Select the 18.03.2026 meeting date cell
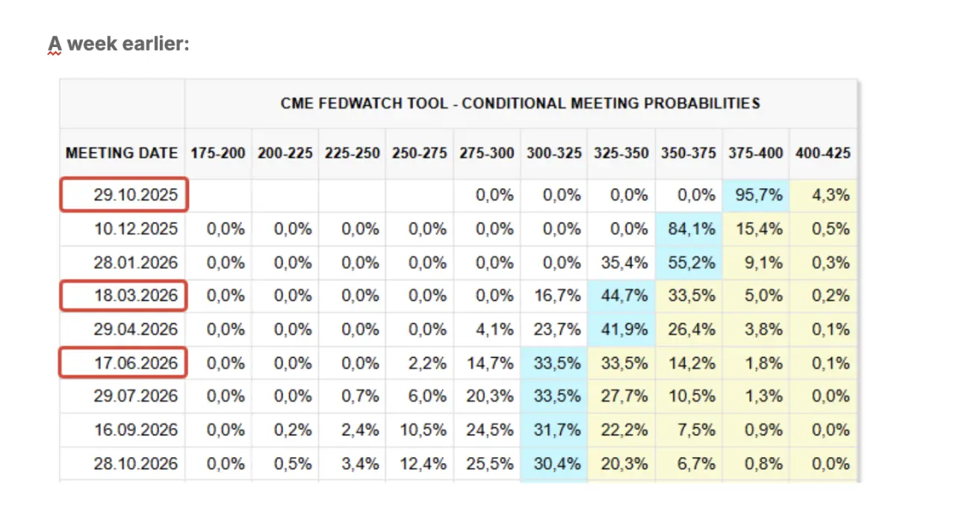The width and height of the screenshot is (980, 522). coord(124,296)
